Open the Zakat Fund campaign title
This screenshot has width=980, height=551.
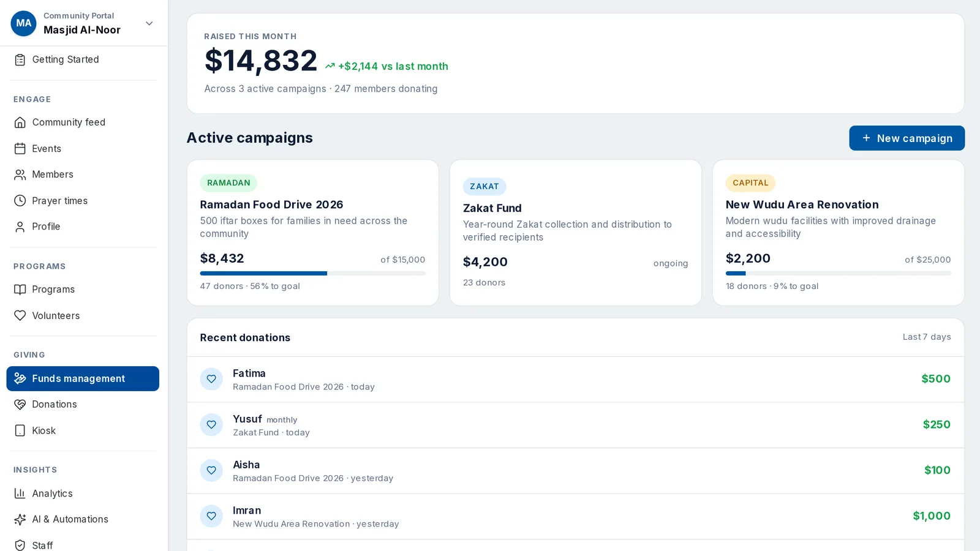click(x=492, y=208)
